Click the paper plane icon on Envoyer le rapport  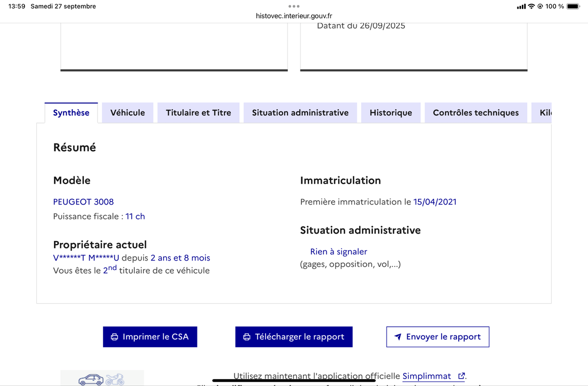(398, 337)
